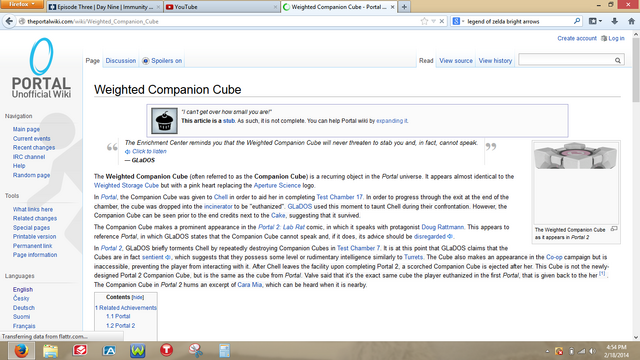Open File Explorer folder in taskbar
Viewport: 640px width, 360px height.
(x=51, y=351)
